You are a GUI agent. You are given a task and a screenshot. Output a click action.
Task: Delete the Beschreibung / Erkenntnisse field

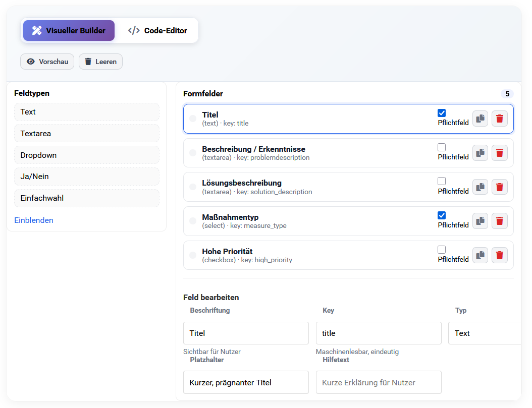click(499, 152)
